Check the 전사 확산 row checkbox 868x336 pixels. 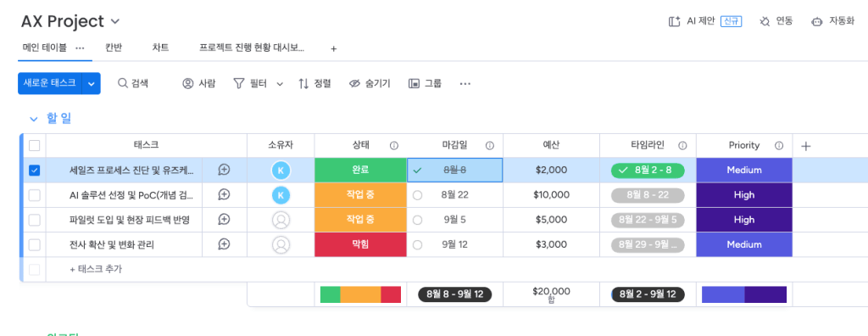click(34, 244)
